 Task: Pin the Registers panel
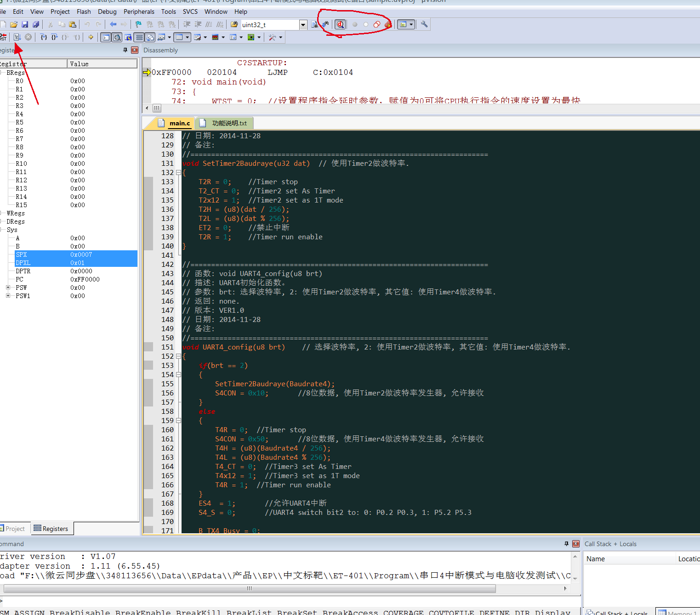point(125,50)
